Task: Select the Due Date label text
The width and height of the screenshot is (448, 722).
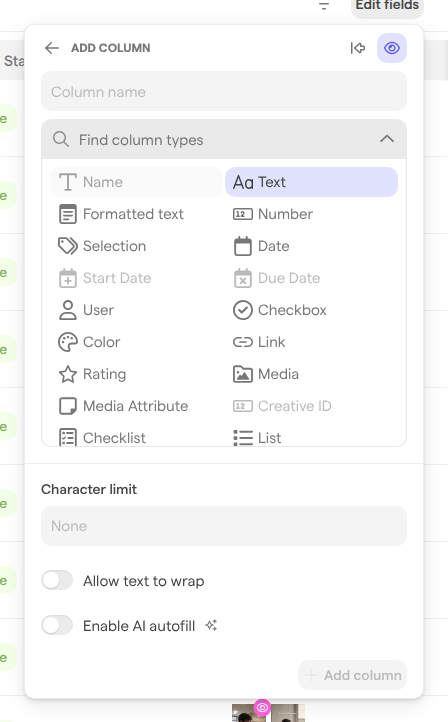Action: coord(289,278)
